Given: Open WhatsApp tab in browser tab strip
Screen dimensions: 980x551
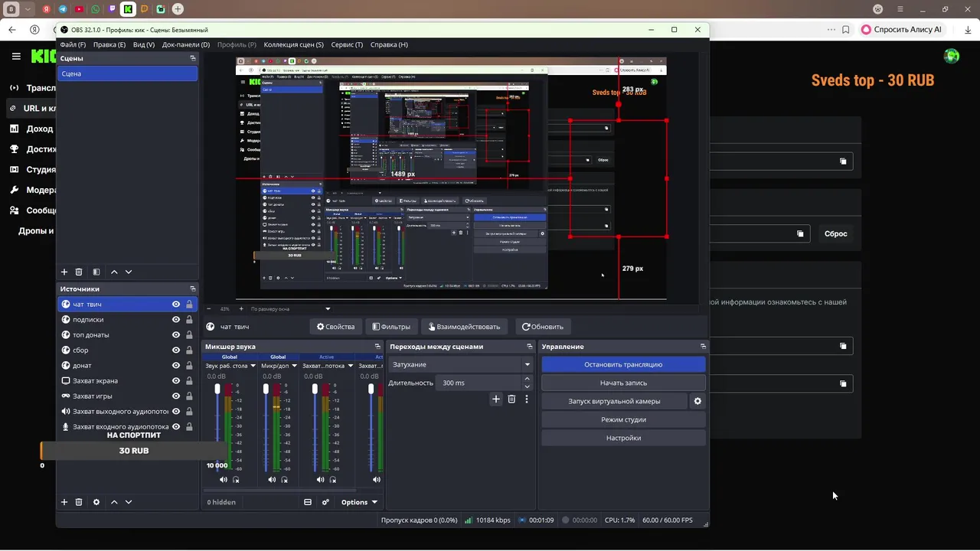Looking at the screenshot, I should [95, 9].
